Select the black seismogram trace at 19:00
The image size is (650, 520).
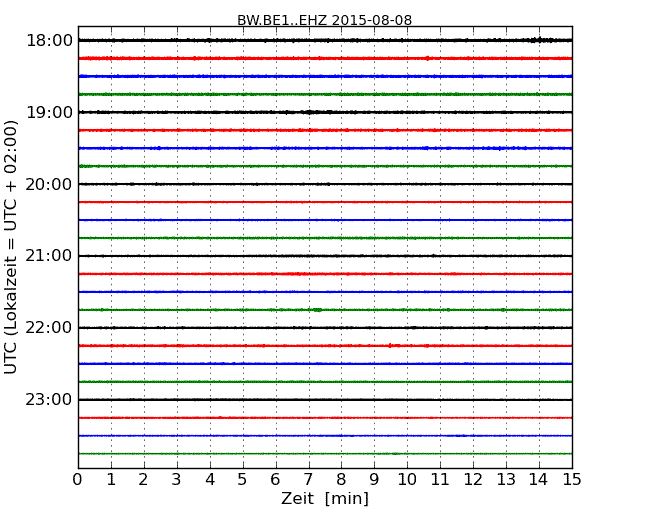pyautogui.click(x=325, y=112)
